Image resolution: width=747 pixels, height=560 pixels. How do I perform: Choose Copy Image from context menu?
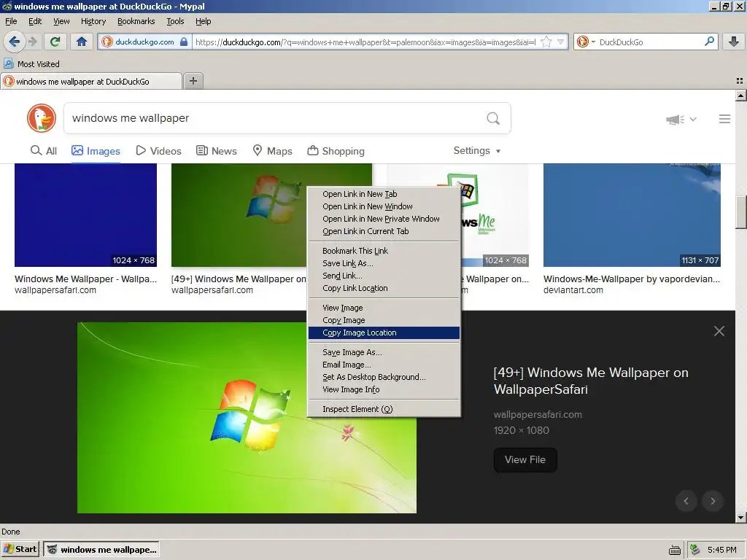click(384, 320)
